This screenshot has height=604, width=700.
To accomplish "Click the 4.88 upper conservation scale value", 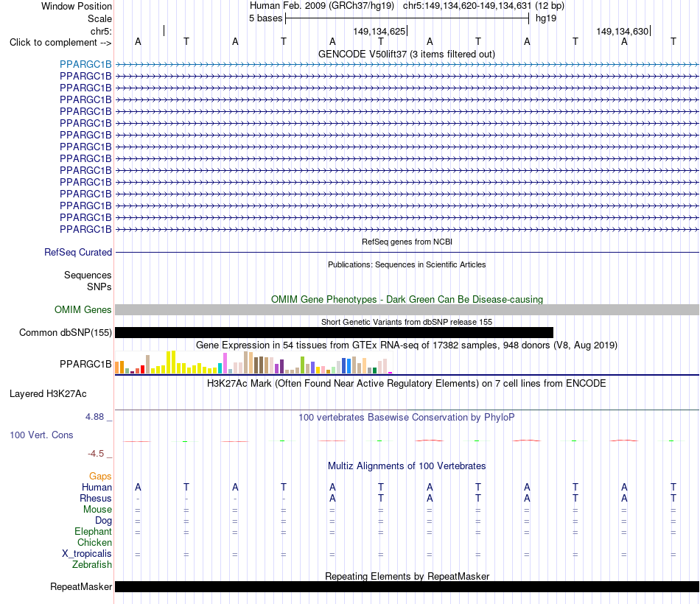I will (94, 416).
